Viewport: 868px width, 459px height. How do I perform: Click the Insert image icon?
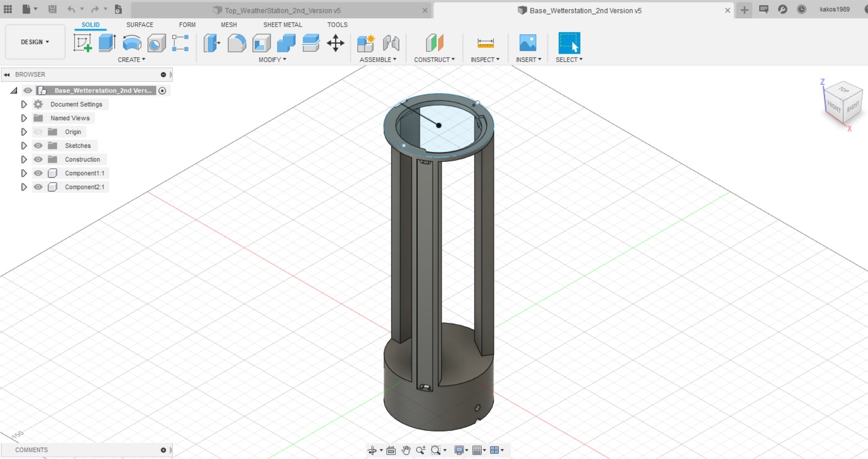[528, 43]
